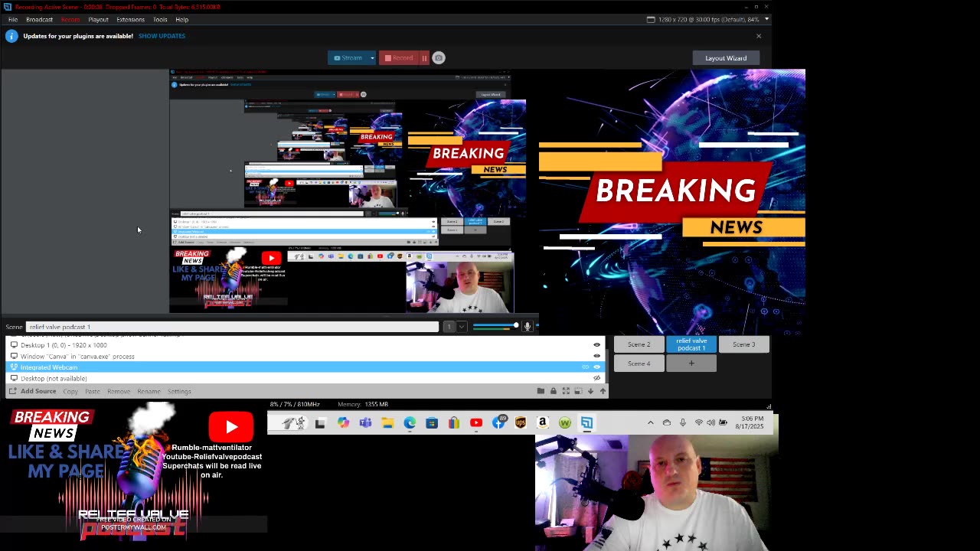Viewport: 980px width, 551px height.
Task: Move the source up with arrow icon
Action: (x=603, y=391)
